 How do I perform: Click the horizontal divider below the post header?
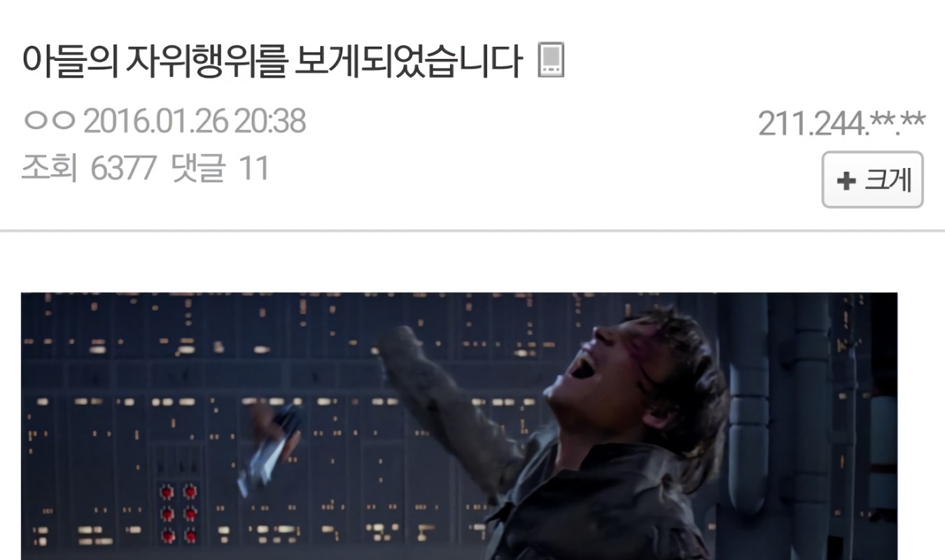[472, 230]
